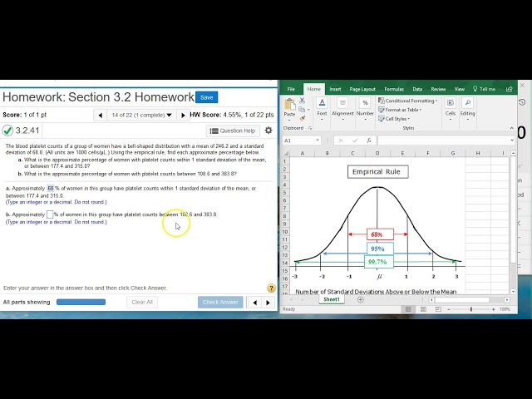Viewport: 532px width, 399px height.
Task: Adjust the Excel zoom slider
Action: (471, 309)
